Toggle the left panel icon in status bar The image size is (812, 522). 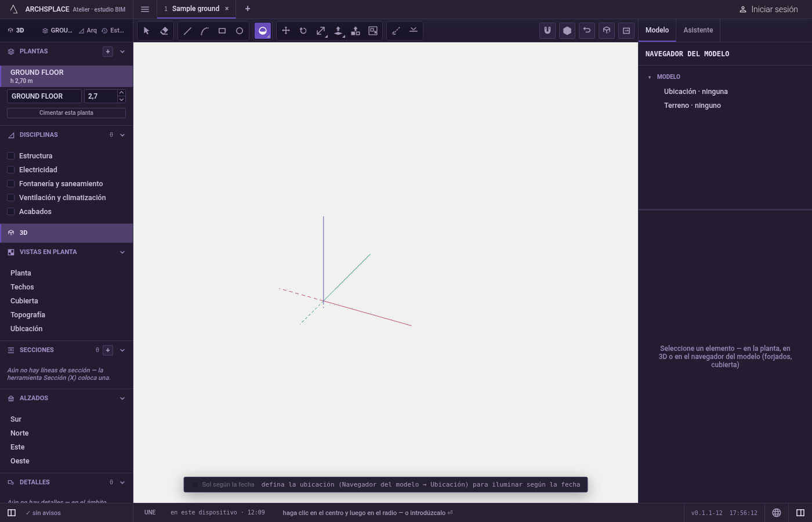point(12,513)
